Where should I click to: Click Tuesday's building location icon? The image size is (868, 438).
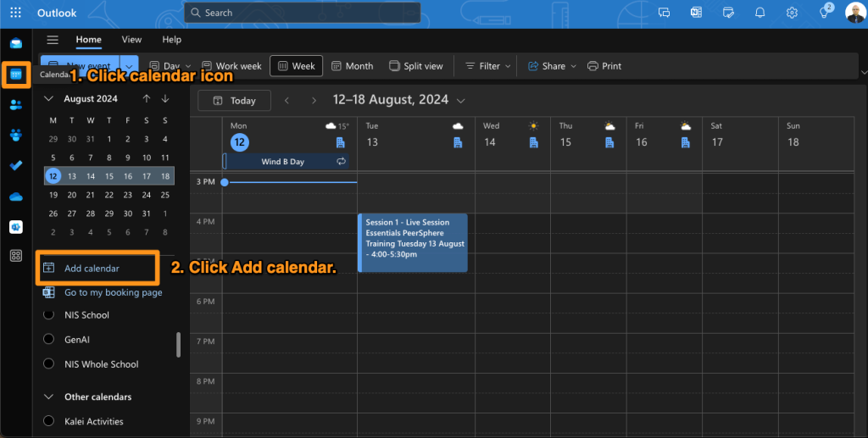pyautogui.click(x=458, y=142)
